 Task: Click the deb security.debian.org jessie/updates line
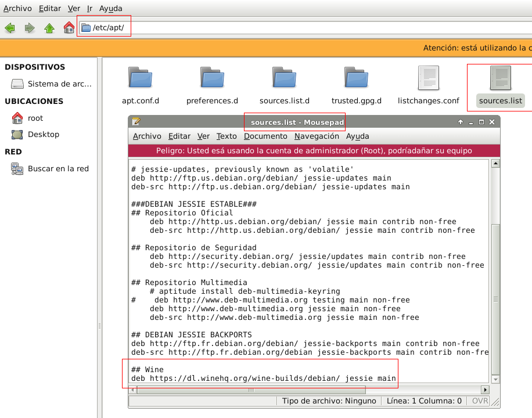coord(308,257)
